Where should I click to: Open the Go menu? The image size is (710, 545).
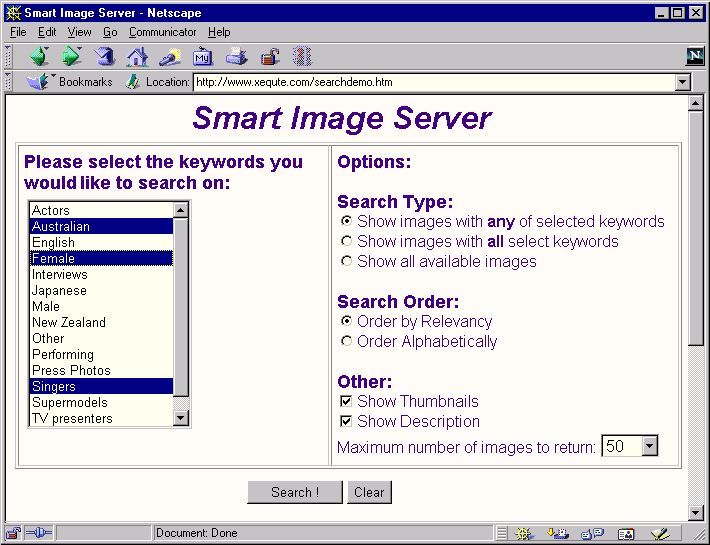point(110,33)
